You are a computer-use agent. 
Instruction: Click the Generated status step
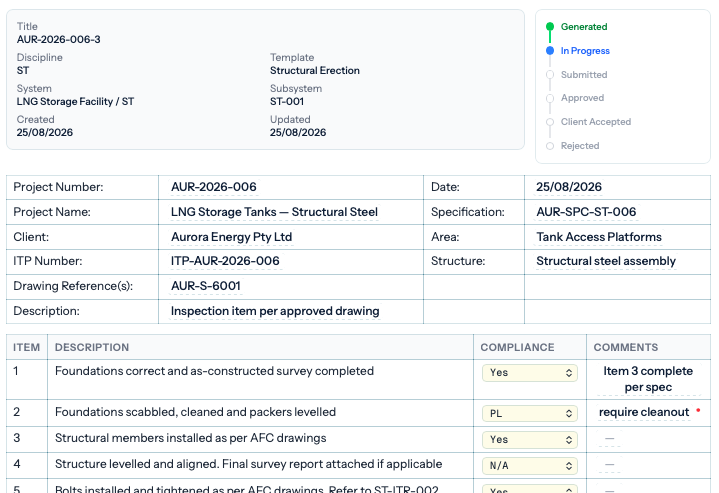584,27
